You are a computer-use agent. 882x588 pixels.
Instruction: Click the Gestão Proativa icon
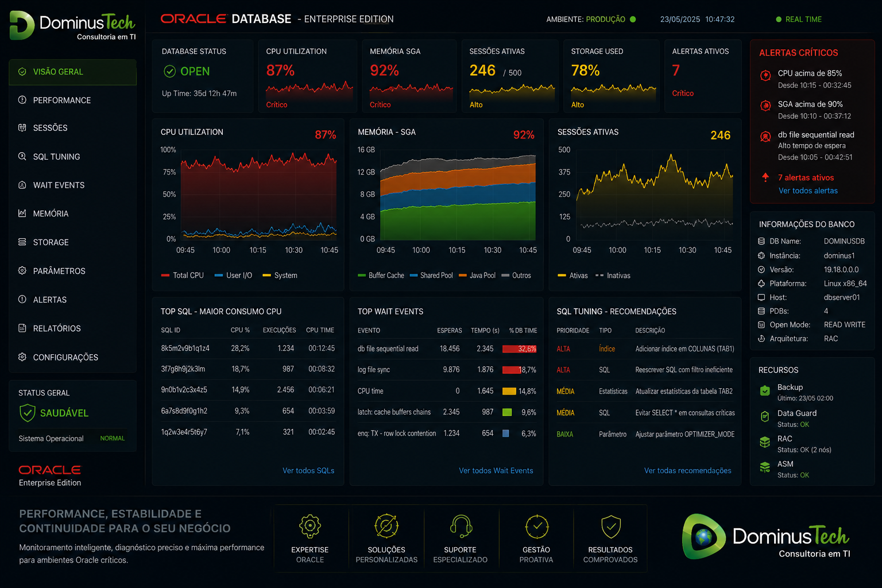click(537, 526)
